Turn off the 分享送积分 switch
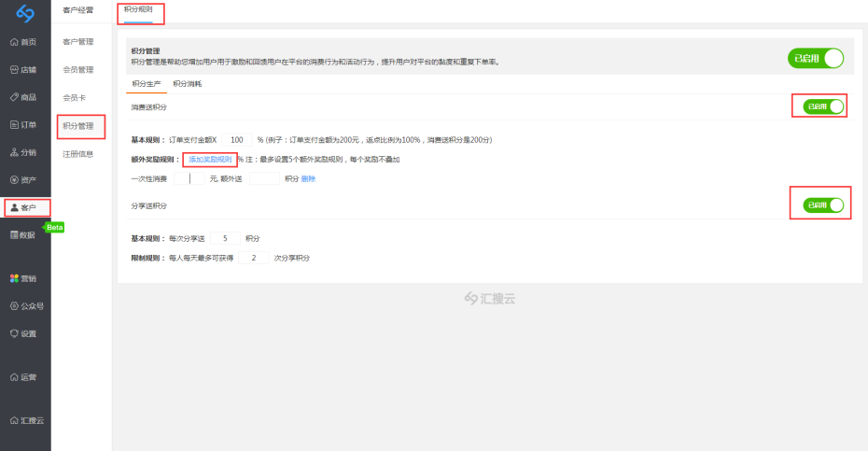 tap(823, 204)
